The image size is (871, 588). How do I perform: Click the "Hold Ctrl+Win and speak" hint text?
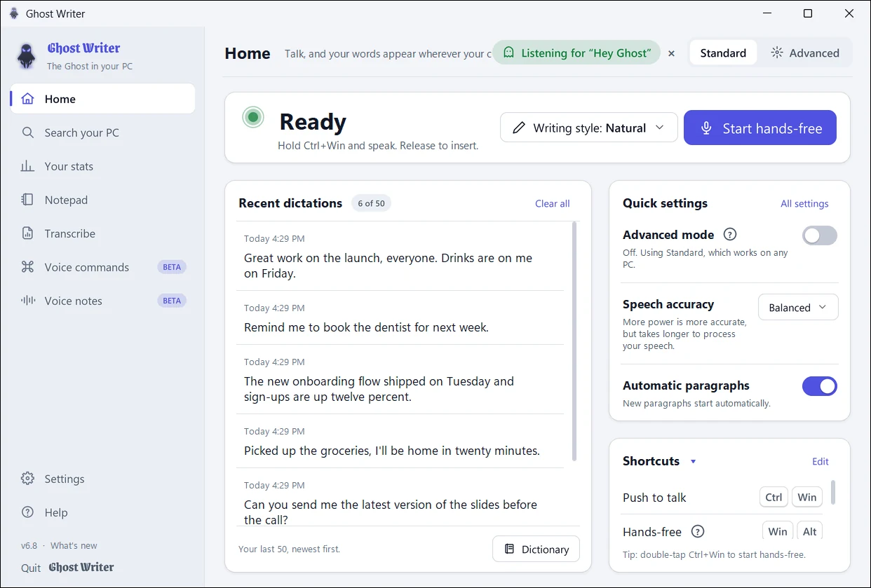tap(378, 146)
